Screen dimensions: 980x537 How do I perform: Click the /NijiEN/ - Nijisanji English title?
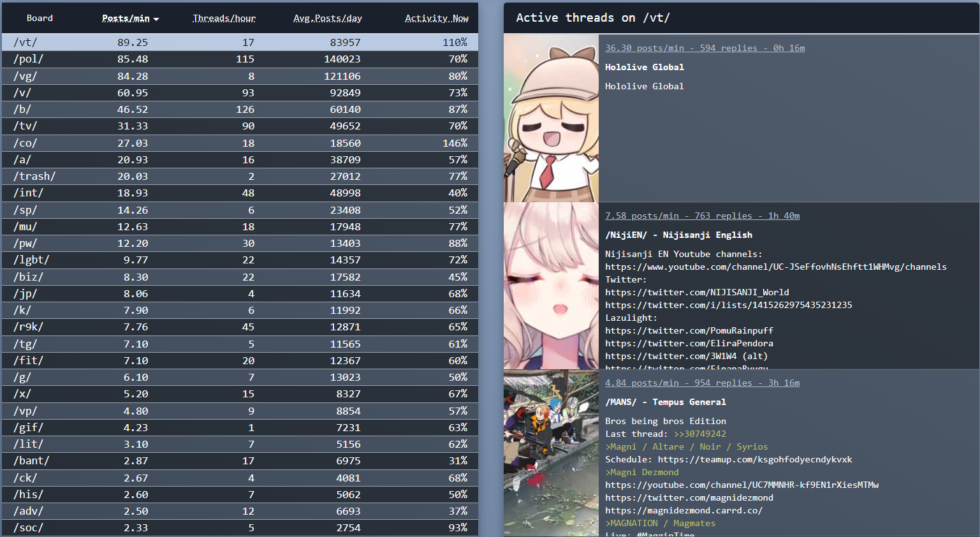point(679,235)
